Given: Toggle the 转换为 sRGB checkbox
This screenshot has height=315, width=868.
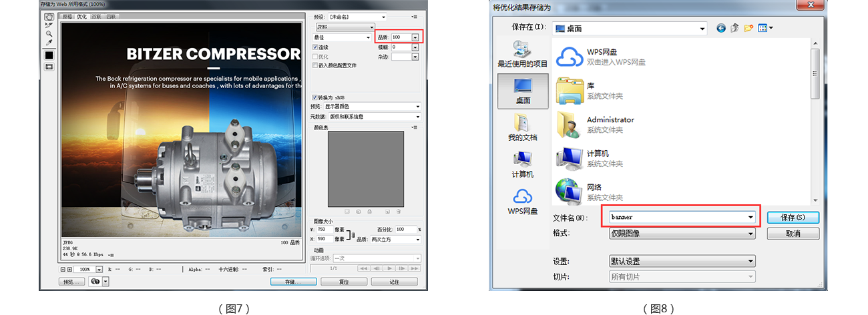Looking at the screenshot, I should [x=316, y=97].
